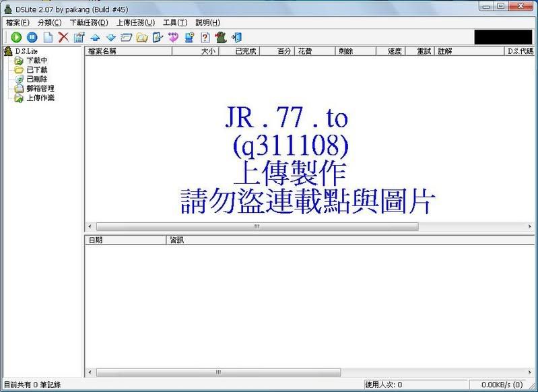Sort by the D.S.代碼 column header
Image resolution: width=538 pixels, height=392 pixels.
tap(519, 51)
